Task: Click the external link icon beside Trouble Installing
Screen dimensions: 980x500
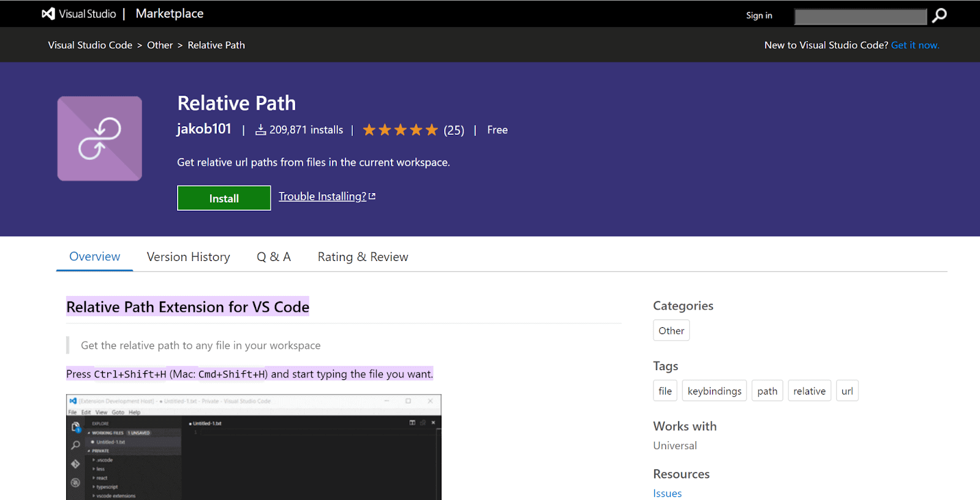Action: pos(372,196)
